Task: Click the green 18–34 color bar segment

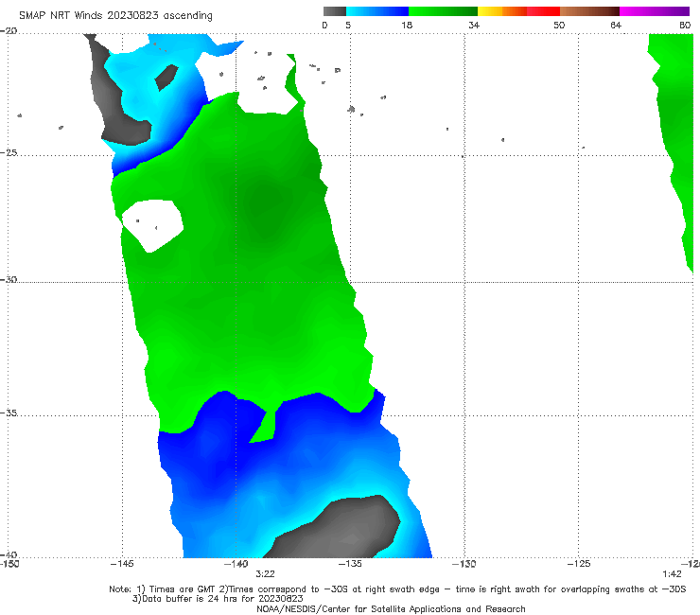Action: pos(443,11)
